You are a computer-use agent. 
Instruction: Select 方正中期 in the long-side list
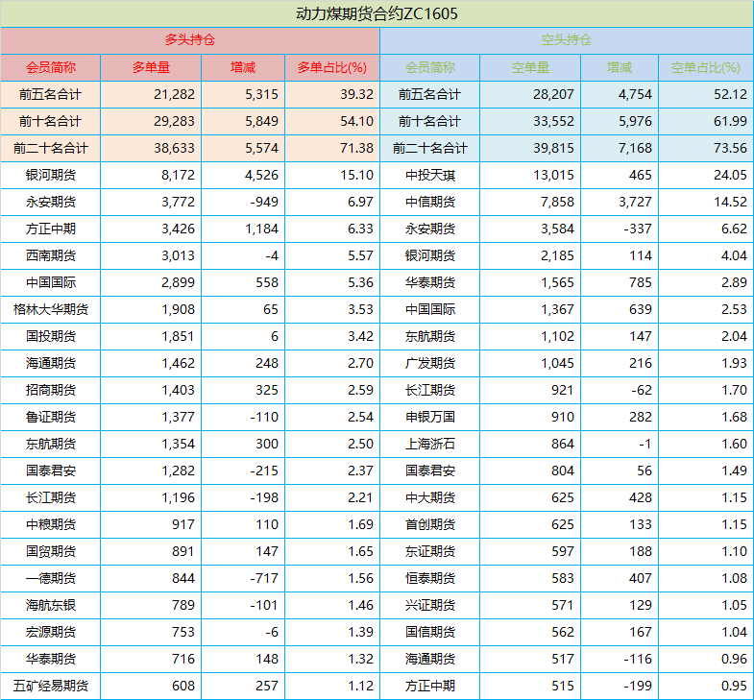click(51, 229)
